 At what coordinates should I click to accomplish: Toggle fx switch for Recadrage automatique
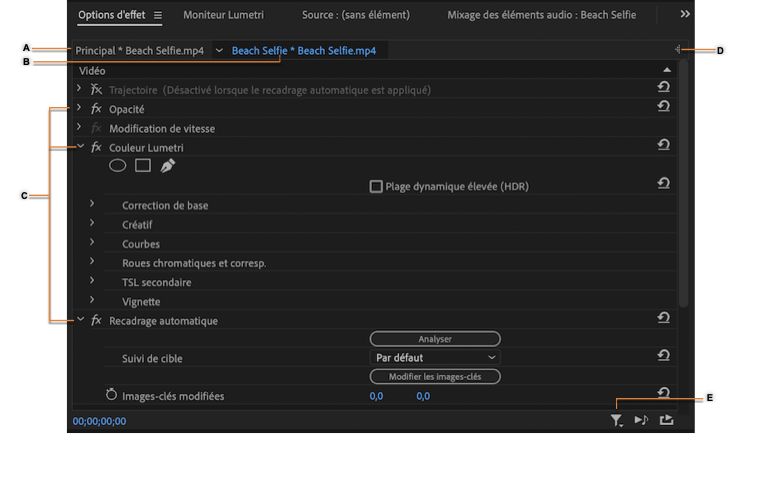(x=96, y=320)
